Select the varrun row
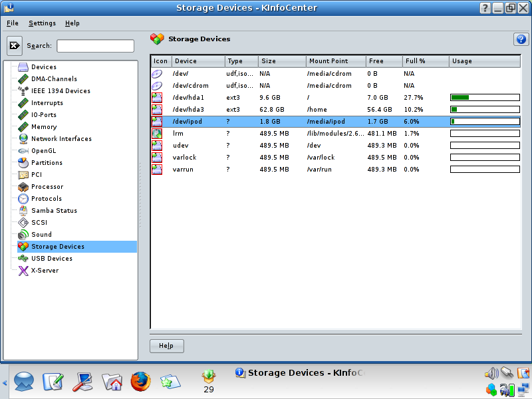This screenshot has height=399, width=532. coord(336,170)
